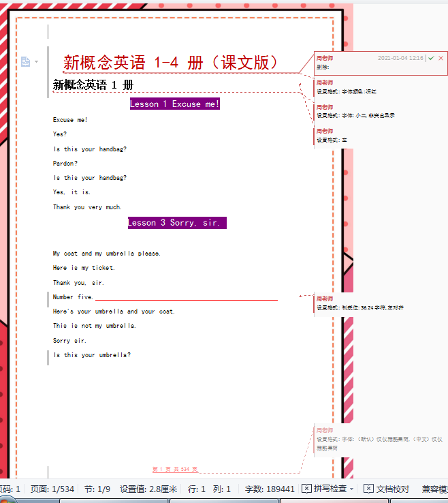Select the 删除 revision balloon
The width and height of the screenshot is (448, 503).
pyautogui.click(x=381, y=63)
